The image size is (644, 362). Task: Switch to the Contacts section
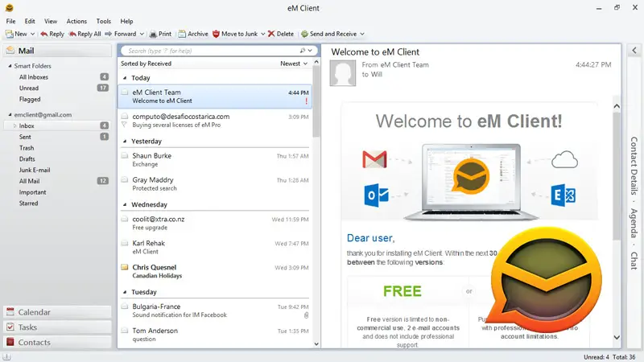click(57, 343)
